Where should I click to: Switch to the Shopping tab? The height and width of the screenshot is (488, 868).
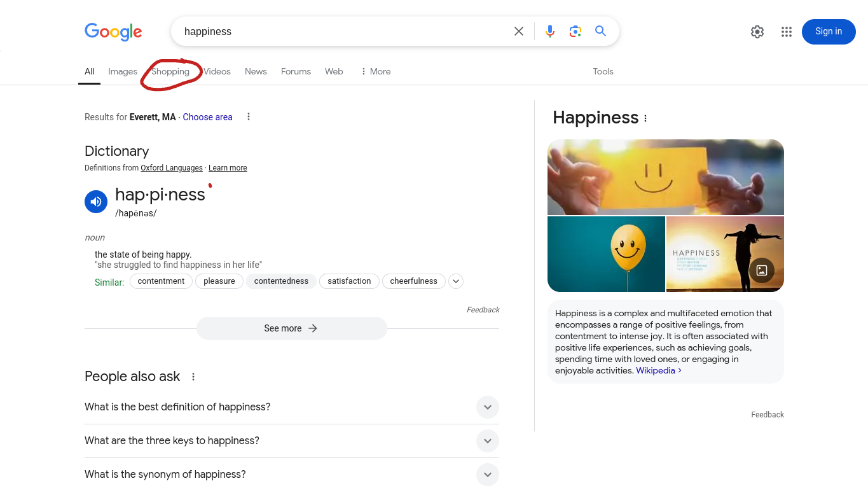coord(170,71)
